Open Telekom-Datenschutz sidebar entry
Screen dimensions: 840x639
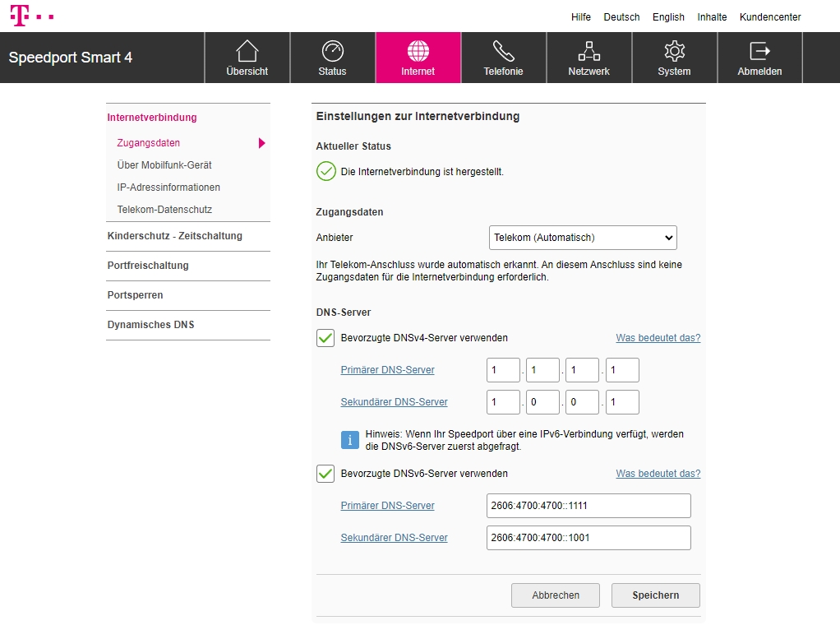pyautogui.click(x=164, y=210)
